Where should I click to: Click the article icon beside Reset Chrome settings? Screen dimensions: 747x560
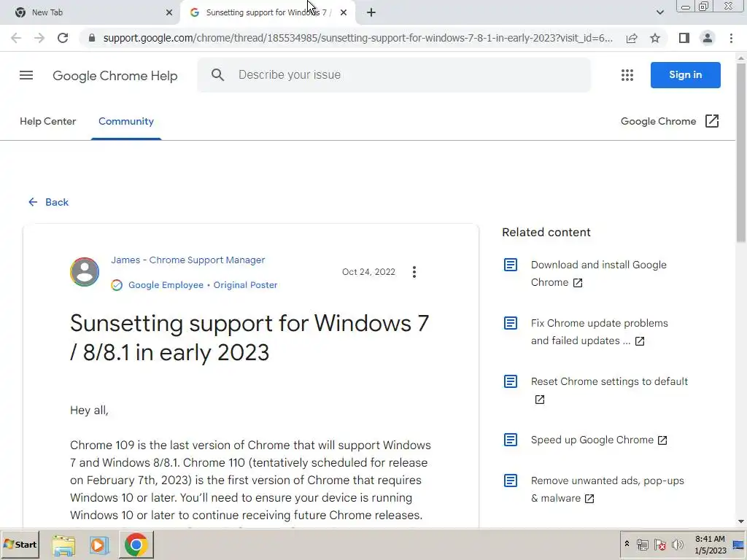click(510, 381)
